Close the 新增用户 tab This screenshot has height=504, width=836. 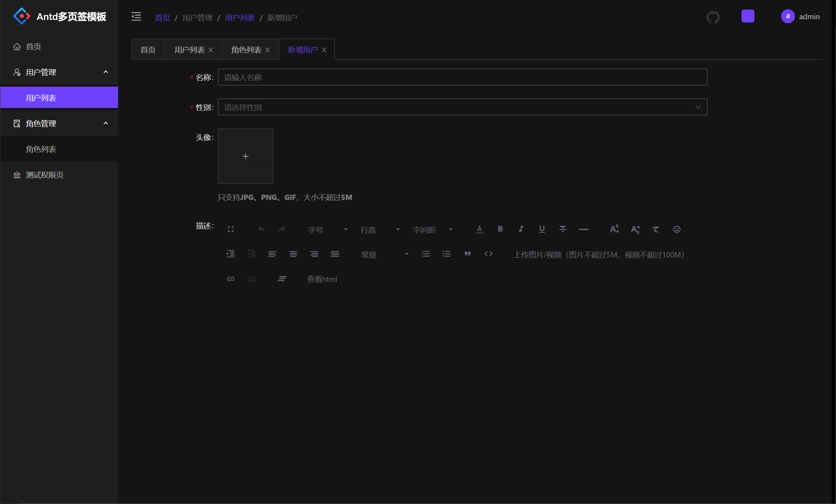(x=324, y=50)
